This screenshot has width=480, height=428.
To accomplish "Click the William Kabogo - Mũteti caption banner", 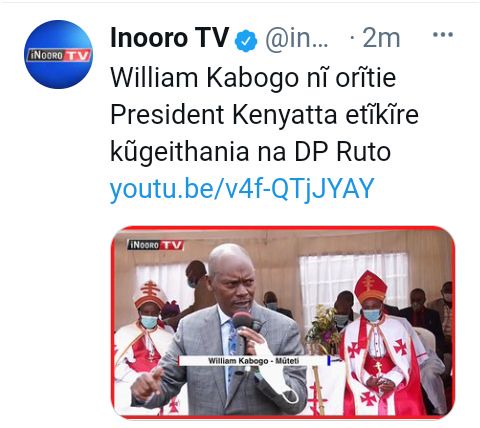I will click(x=253, y=361).
